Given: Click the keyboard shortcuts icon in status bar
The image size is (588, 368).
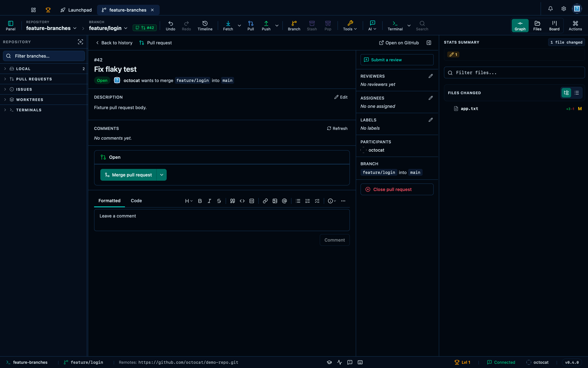Looking at the screenshot, I should coord(360,362).
